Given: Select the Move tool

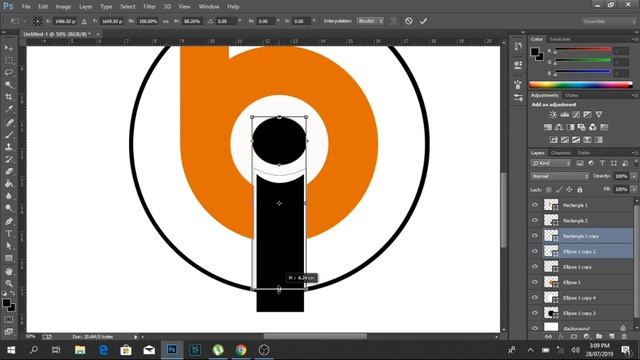Looking at the screenshot, I should tap(9, 48).
